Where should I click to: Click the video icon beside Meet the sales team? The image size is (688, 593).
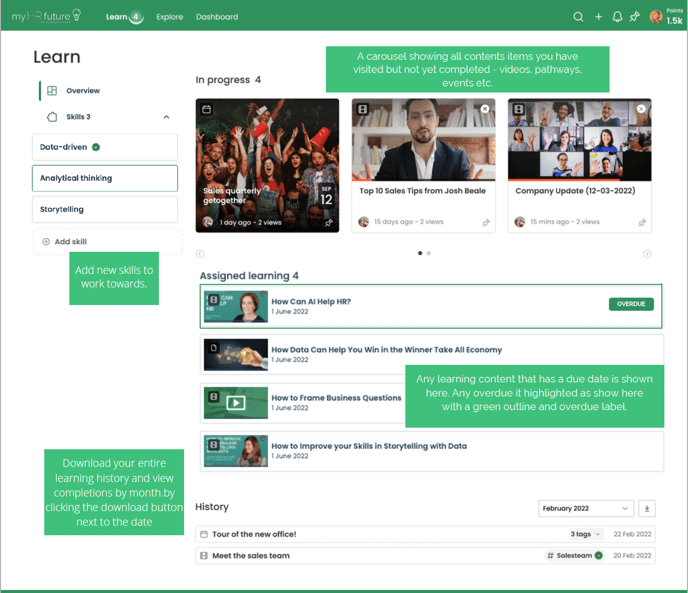point(204,556)
